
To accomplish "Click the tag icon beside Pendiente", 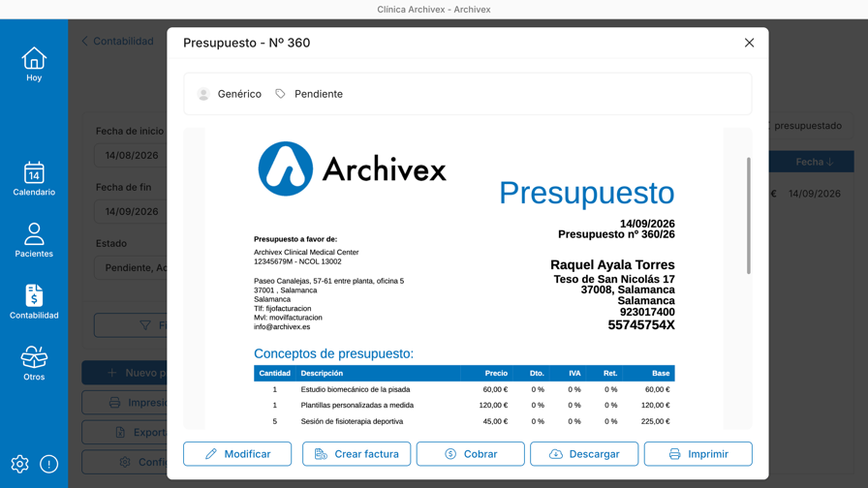I will tap(280, 94).
